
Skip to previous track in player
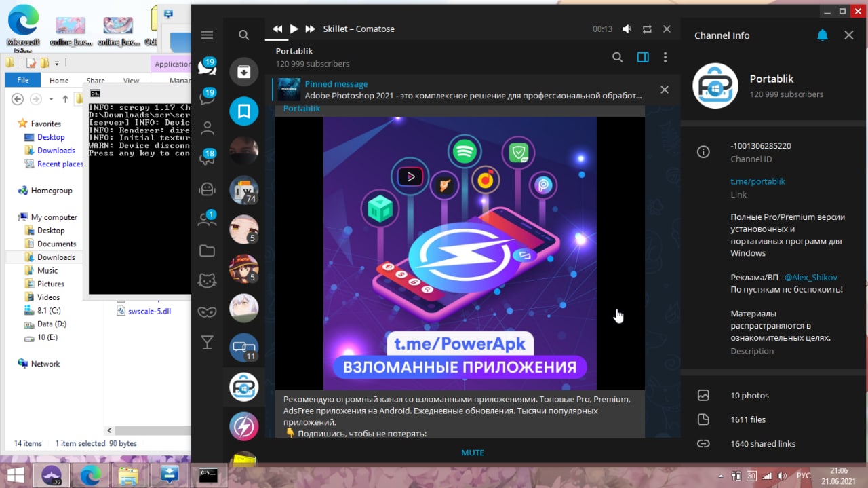(277, 29)
